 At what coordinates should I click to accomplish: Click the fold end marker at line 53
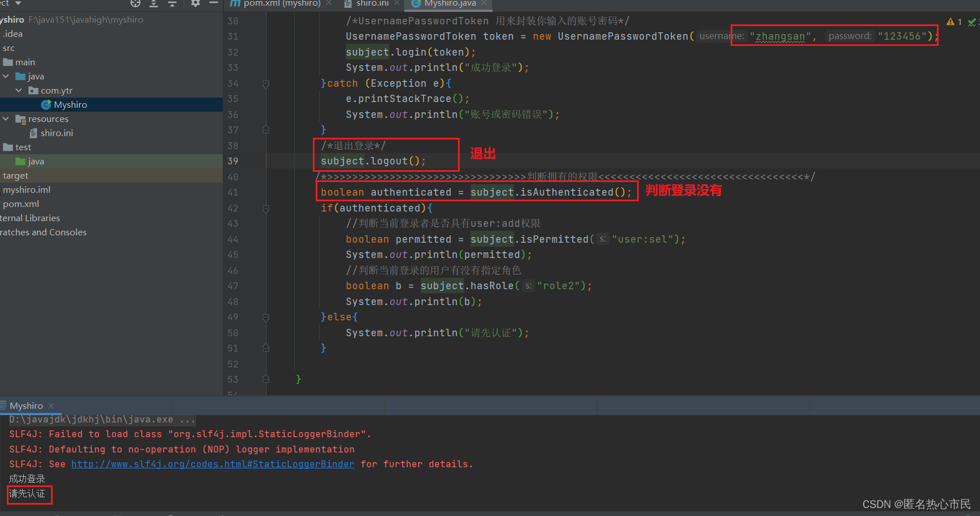click(x=266, y=379)
